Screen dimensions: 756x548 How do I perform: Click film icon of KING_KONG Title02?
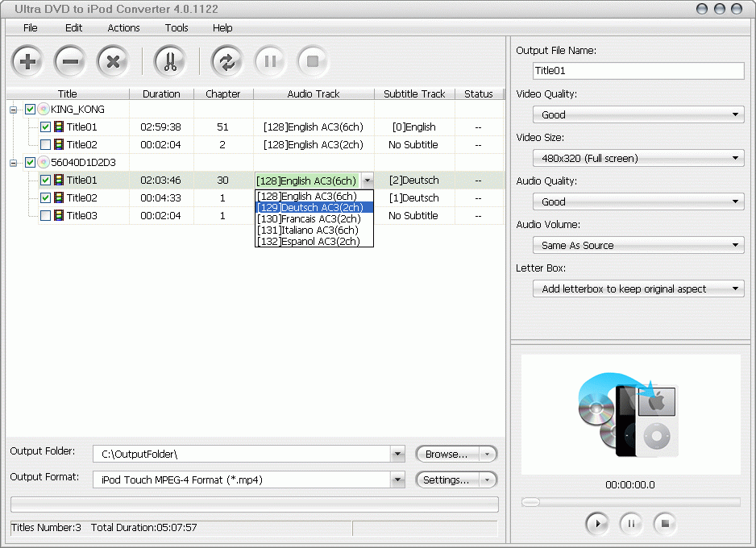59,144
